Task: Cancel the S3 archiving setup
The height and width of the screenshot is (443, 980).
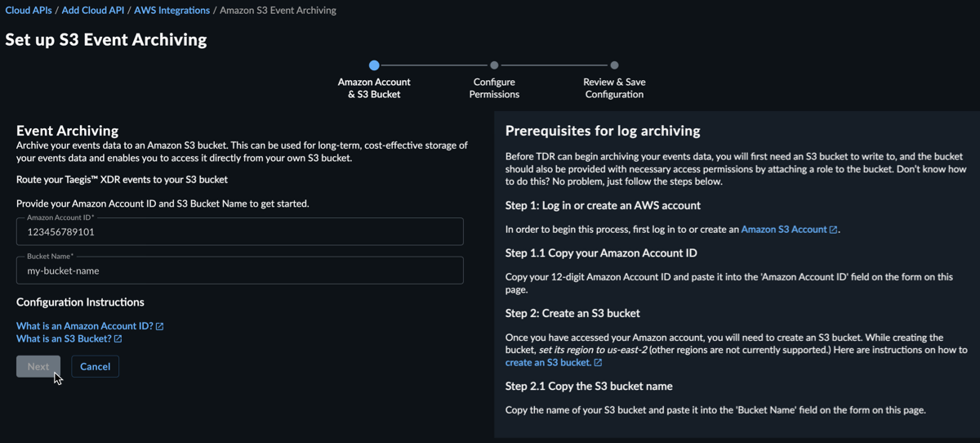Action: [x=96, y=366]
